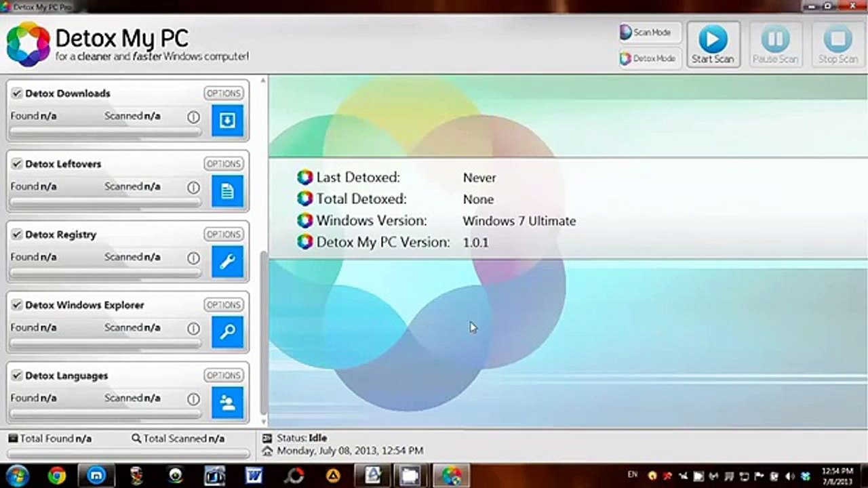Click the Pause Scan button

[775, 45]
